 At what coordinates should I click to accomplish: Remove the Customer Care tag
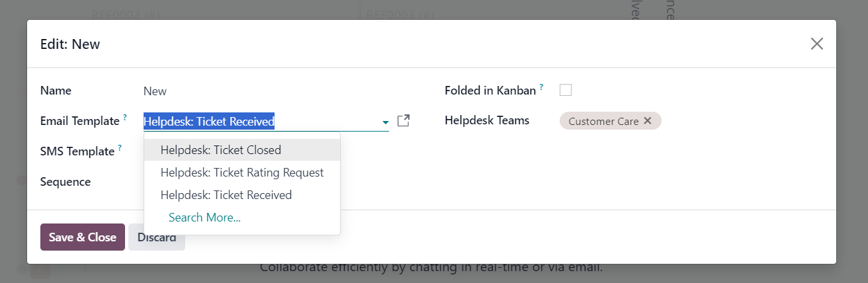click(648, 121)
